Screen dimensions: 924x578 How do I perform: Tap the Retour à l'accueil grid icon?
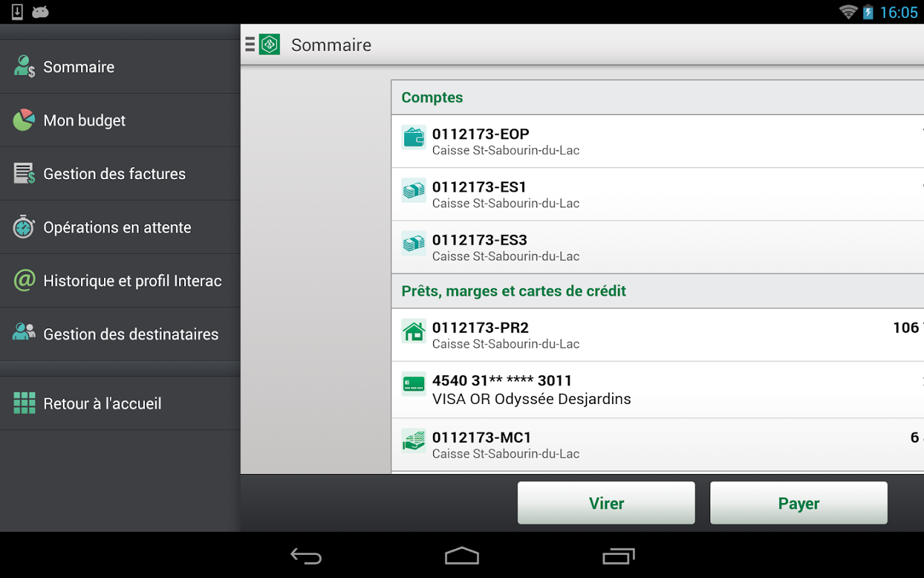click(x=24, y=403)
